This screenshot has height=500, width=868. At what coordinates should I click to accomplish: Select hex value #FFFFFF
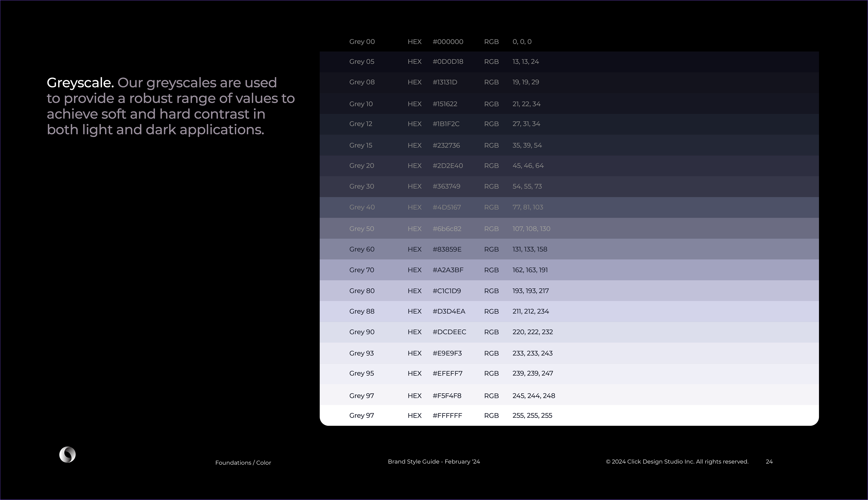click(447, 415)
